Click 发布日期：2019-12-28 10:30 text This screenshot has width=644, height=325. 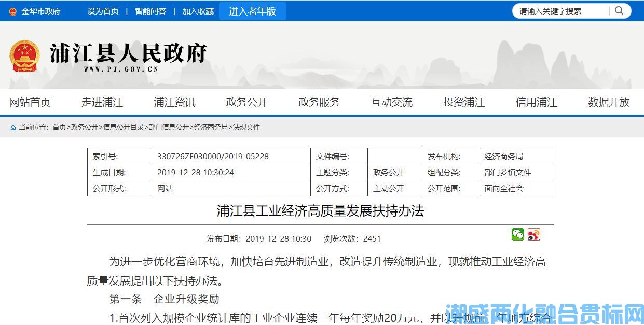click(x=259, y=238)
